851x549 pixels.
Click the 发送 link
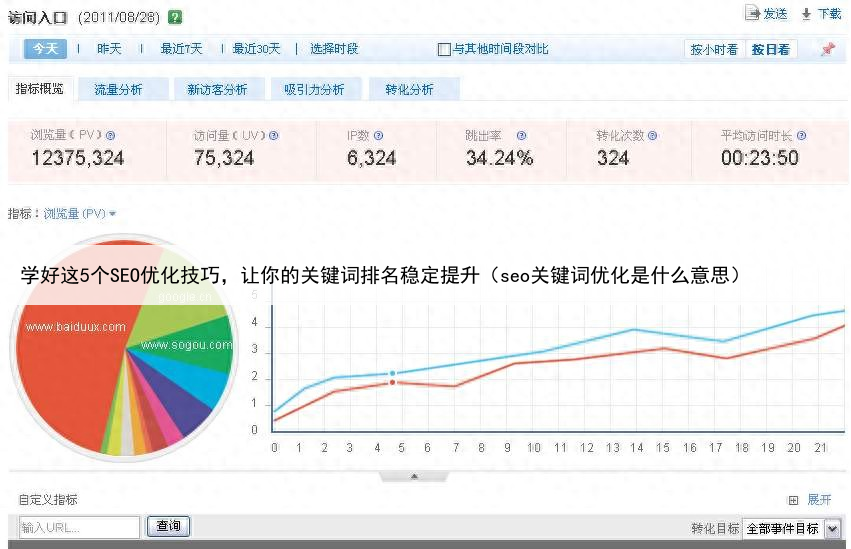point(775,14)
